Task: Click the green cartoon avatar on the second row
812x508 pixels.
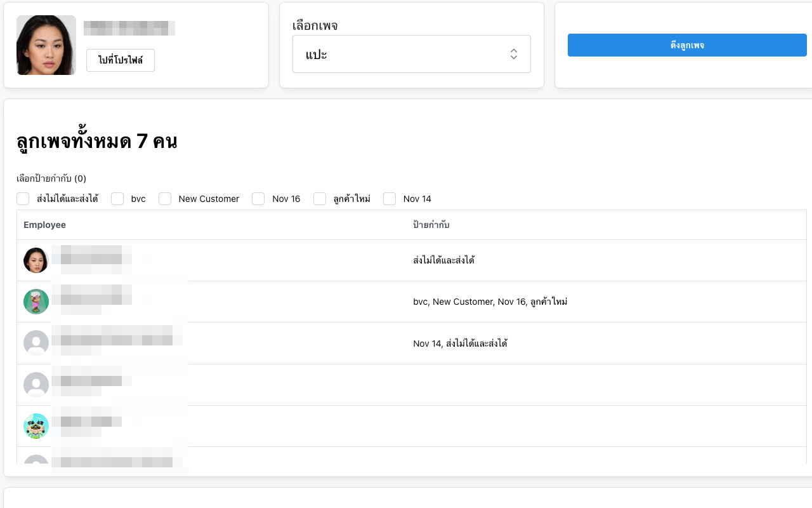Action: click(x=36, y=302)
